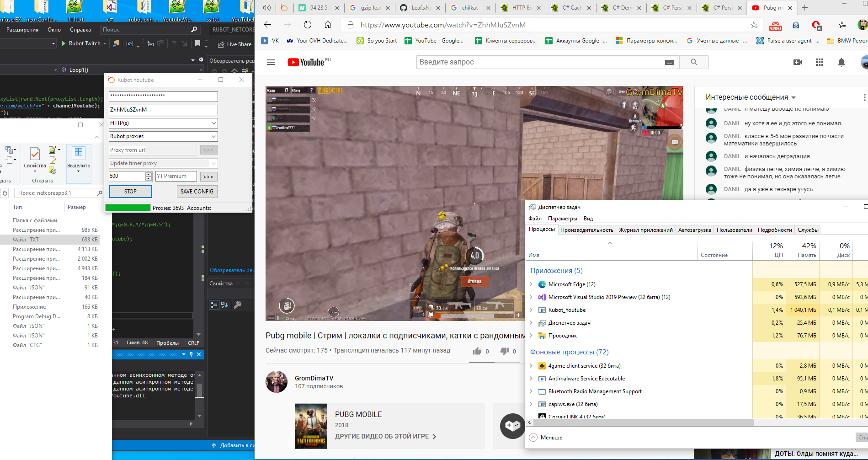Like the video with thumbs up
Image resolution: width=868 pixels, height=460 pixels.
click(x=477, y=351)
